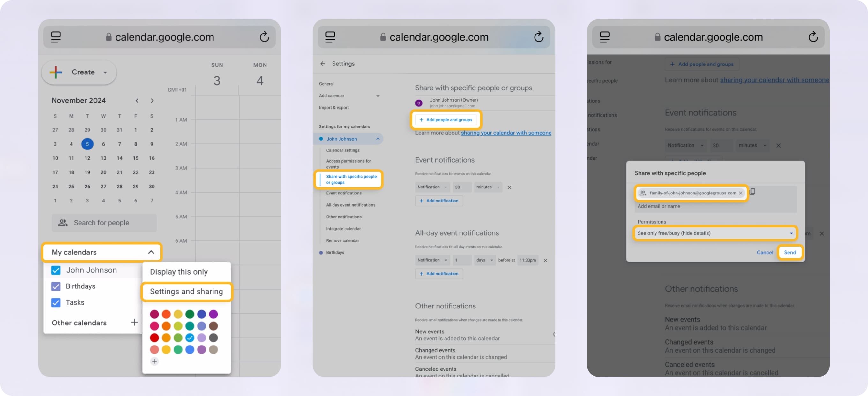Click Add notification under All-day notifications
The width and height of the screenshot is (868, 396).
pyautogui.click(x=439, y=274)
